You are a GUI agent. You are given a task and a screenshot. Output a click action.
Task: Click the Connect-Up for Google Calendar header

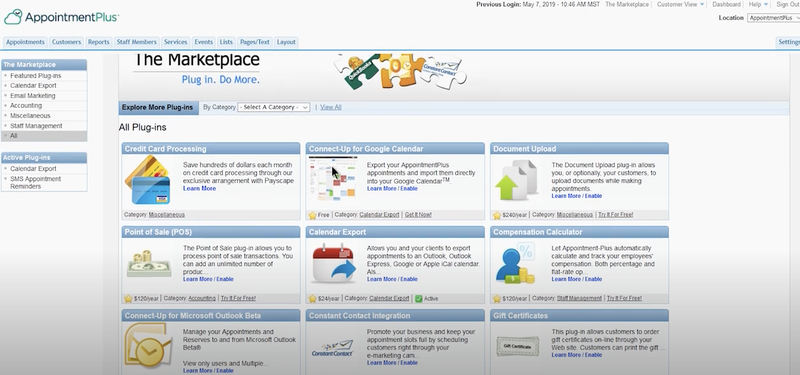[395, 148]
